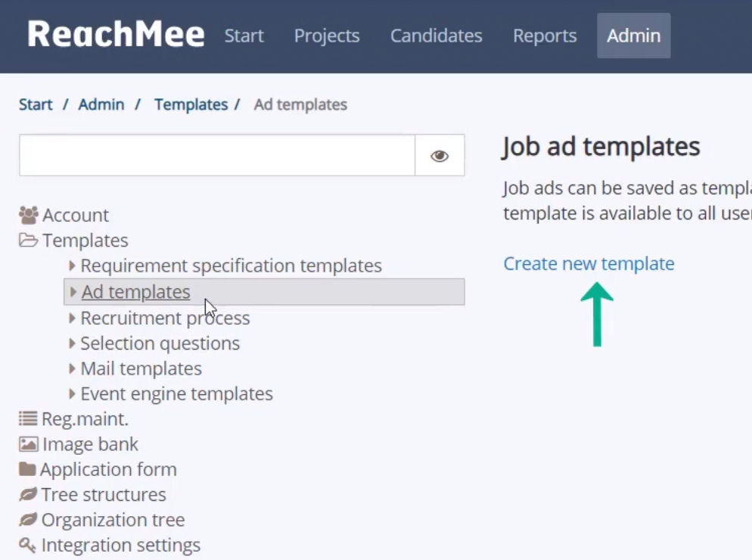Go to Templates breadcrumb link

pyautogui.click(x=191, y=104)
